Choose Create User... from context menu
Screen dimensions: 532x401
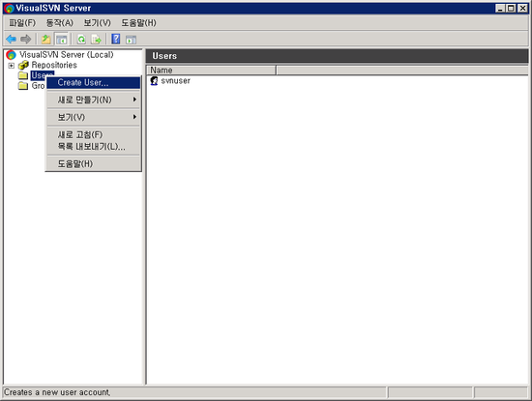[x=93, y=82]
